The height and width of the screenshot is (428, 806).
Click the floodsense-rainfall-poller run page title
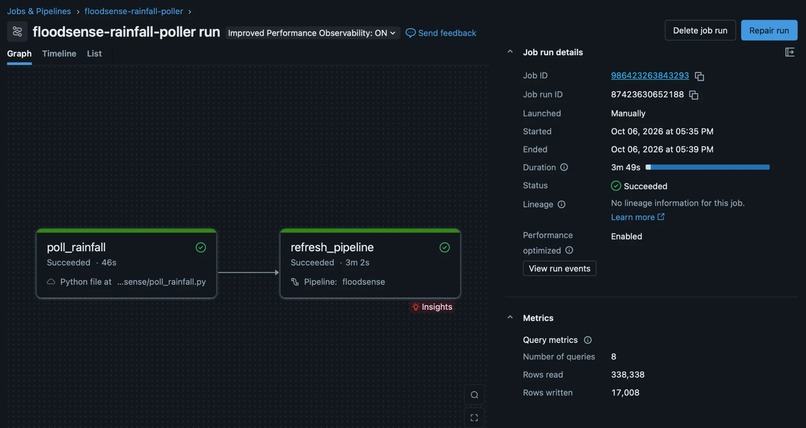[x=126, y=32]
